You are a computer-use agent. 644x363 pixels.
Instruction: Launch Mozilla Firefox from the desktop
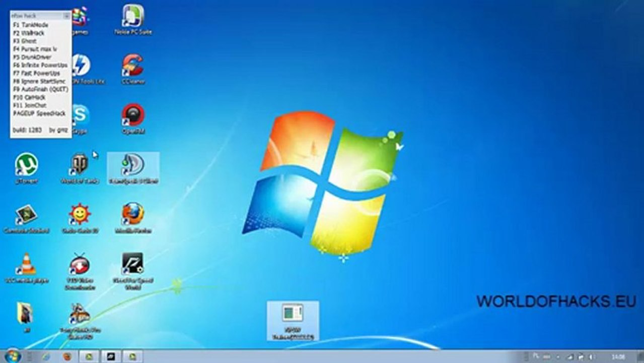point(133,218)
